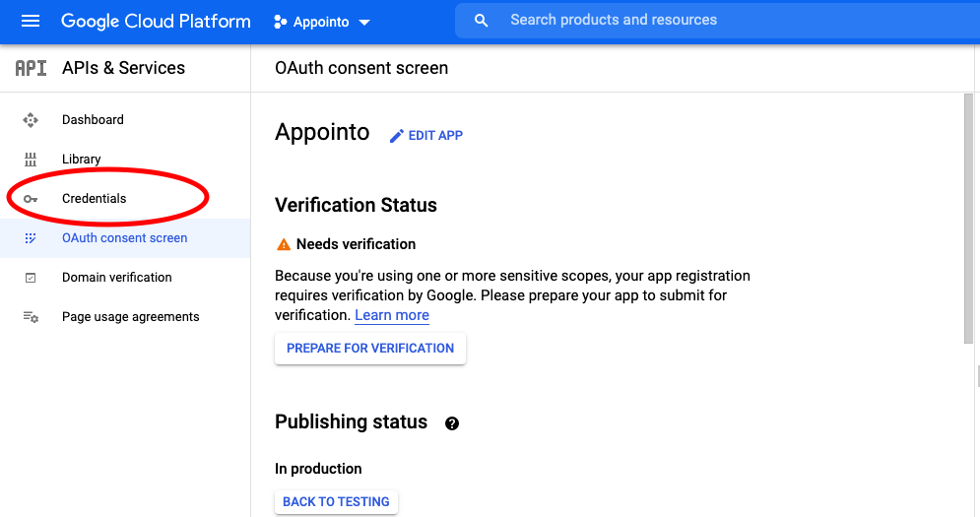The width and height of the screenshot is (980, 517).
Task: Click the Publishing status help icon
Action: click(452, 423)
